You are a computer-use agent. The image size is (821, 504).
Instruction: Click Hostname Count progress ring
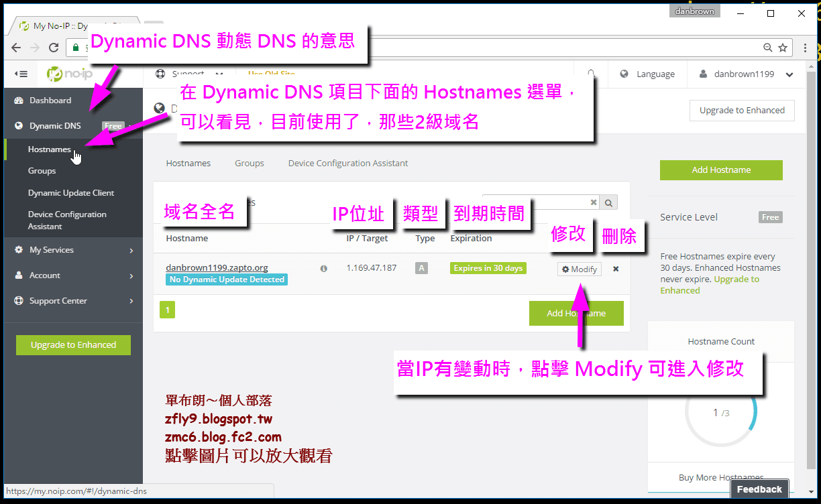pyautogui.click(x=721, y=412)
